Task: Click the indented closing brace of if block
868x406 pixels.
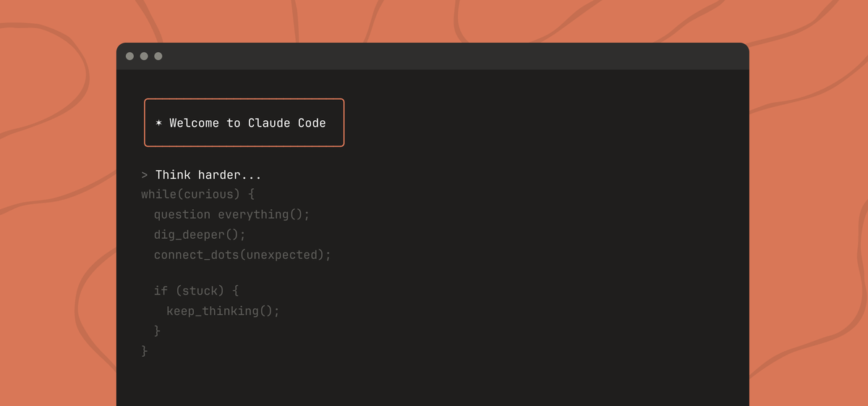Action: [157, 331]
